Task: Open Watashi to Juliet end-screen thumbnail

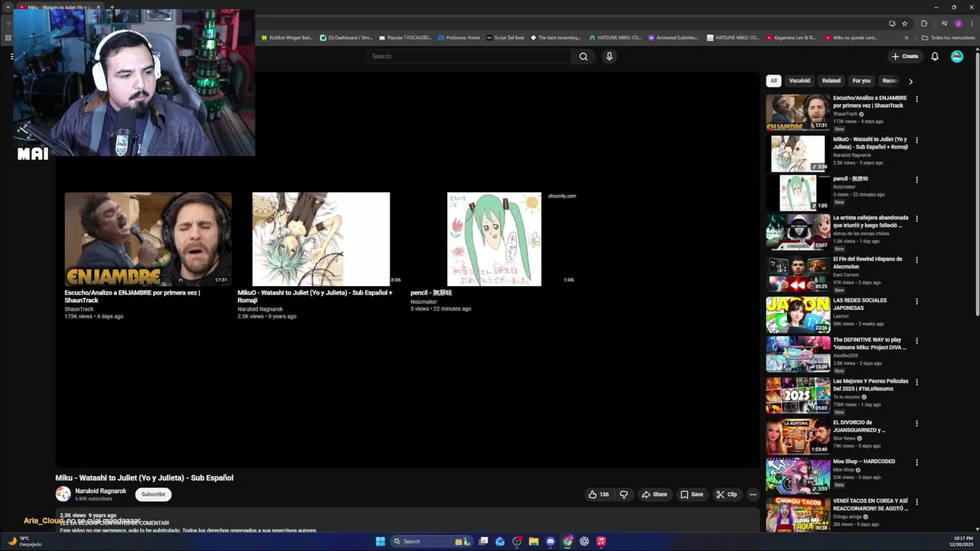Action: pyautogui.click(x=321, y=239)
